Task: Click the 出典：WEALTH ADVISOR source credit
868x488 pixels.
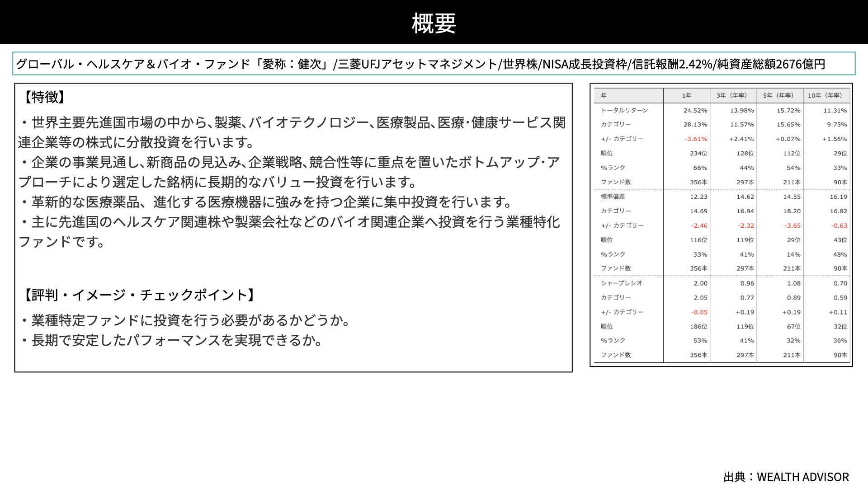Action: point(786,477)
